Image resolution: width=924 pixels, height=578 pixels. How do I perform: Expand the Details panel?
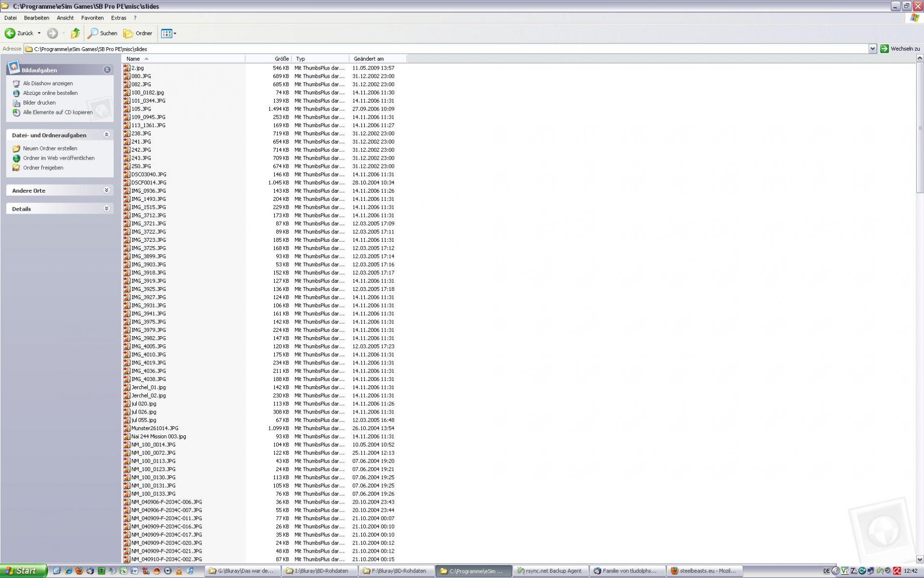point(107,208)
